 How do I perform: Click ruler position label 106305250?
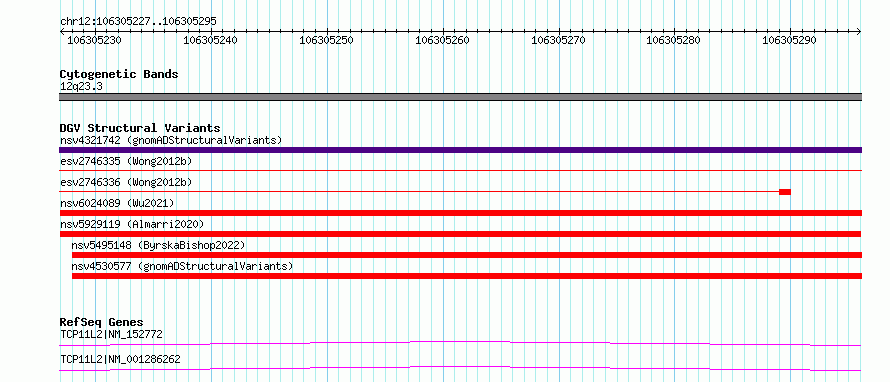click(326, 40)
